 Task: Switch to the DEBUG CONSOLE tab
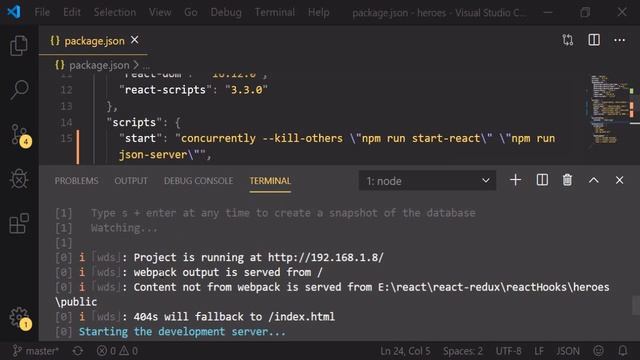198,181
